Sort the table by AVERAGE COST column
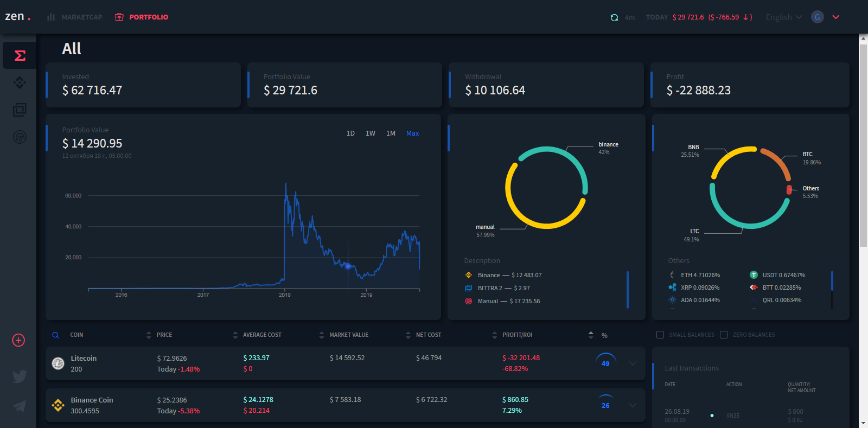Viewport: 868px width, 428px height. click(262, 335)
